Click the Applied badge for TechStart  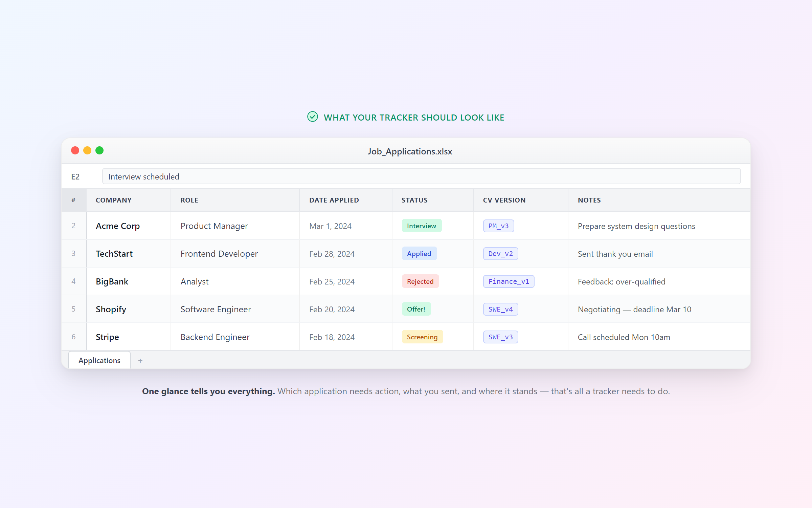pyautogui.click(x=419, y=253)
